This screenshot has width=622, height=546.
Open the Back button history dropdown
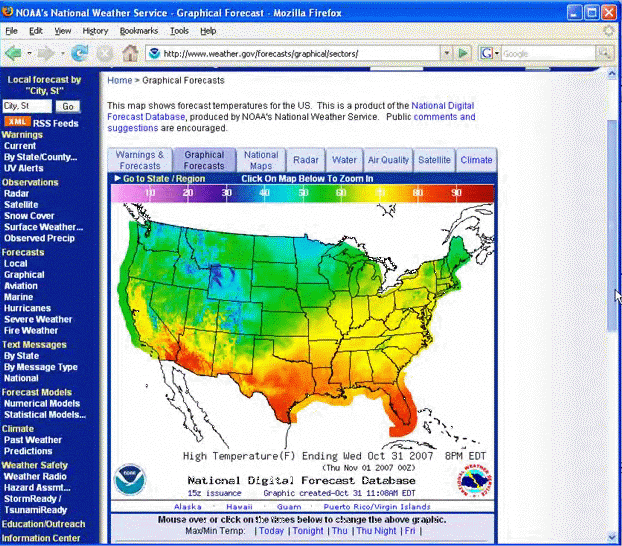pos(29,53)
